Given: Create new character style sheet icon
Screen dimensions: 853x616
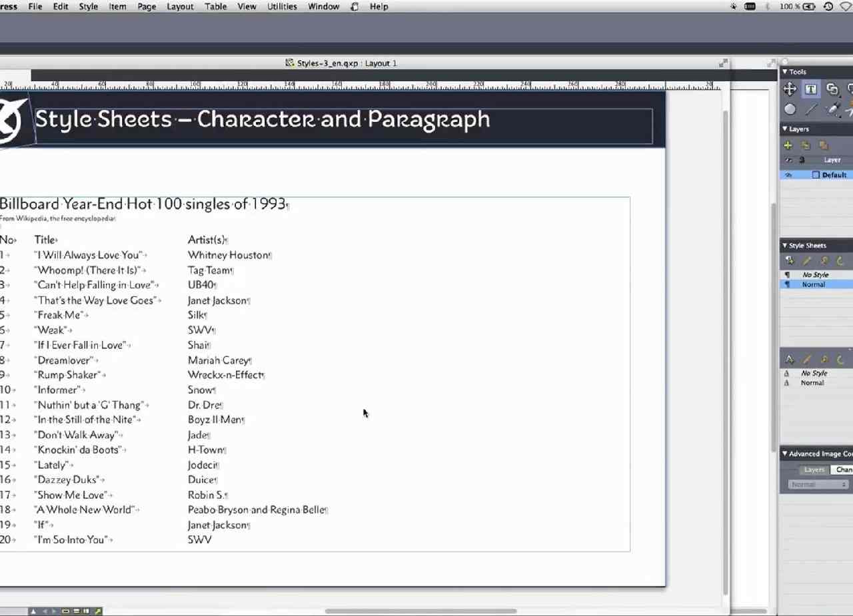Looking at the screenshot, I should click(x=790, y=360).
